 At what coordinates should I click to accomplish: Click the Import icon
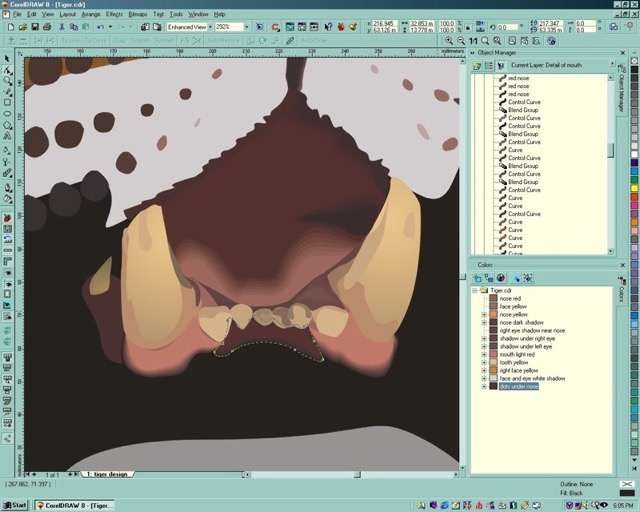[145, 27]
